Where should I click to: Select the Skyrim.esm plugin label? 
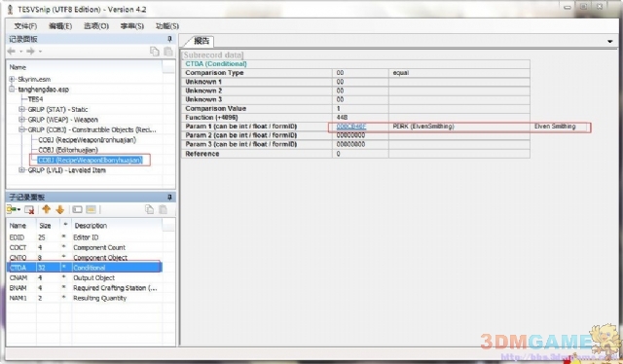point(34,79)
